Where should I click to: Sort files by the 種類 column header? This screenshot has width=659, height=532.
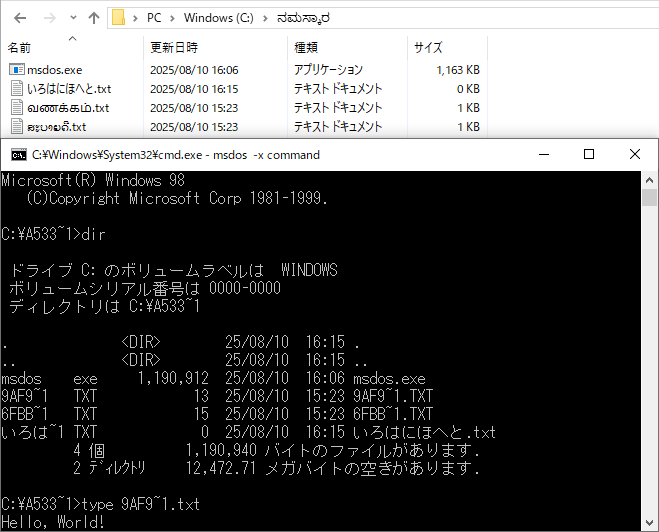point(306,47)
